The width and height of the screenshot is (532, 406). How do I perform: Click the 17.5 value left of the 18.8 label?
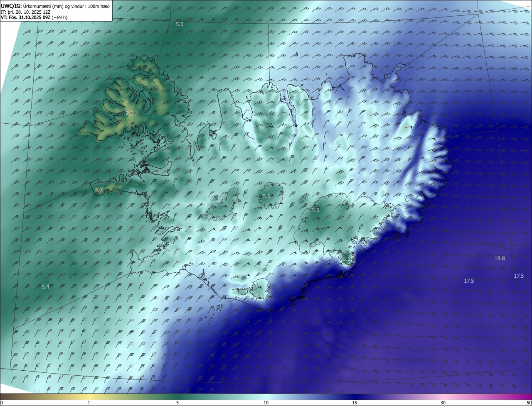[x=469, y=281]
